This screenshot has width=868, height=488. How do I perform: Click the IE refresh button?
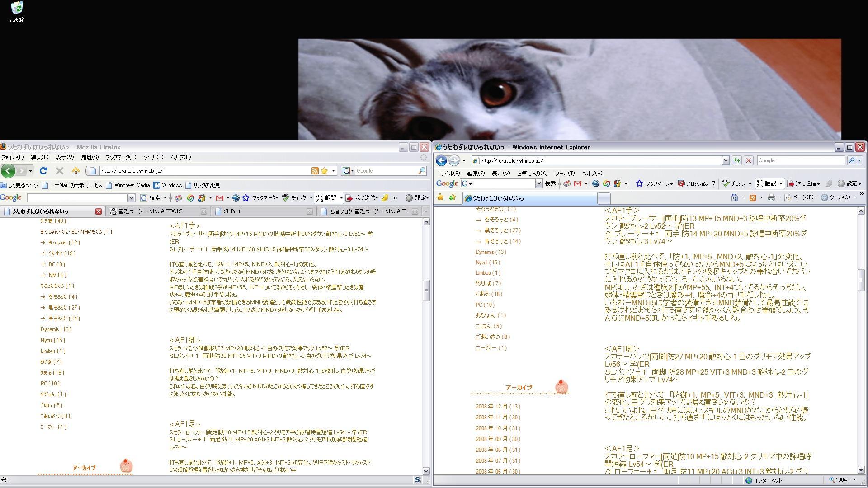click(737, 160)
